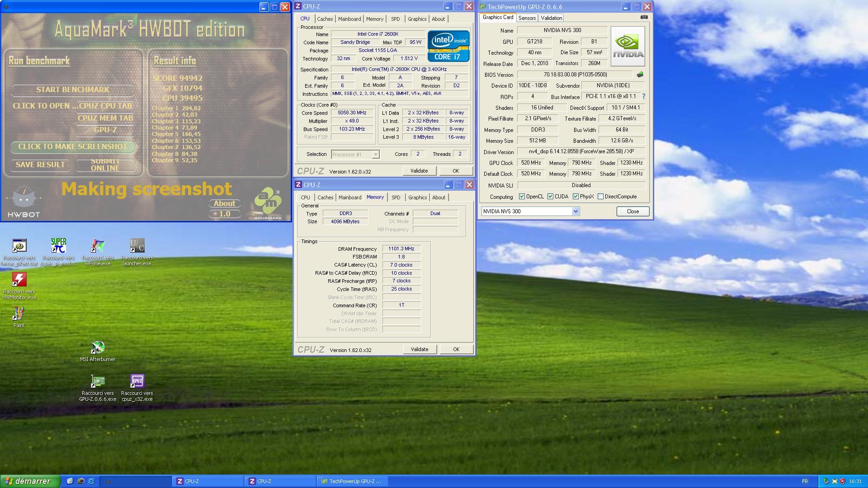Select TechPowerUp GPU-Z taskbar button
This screenshot has width=868, height=488.
click(x=353, y=481)
